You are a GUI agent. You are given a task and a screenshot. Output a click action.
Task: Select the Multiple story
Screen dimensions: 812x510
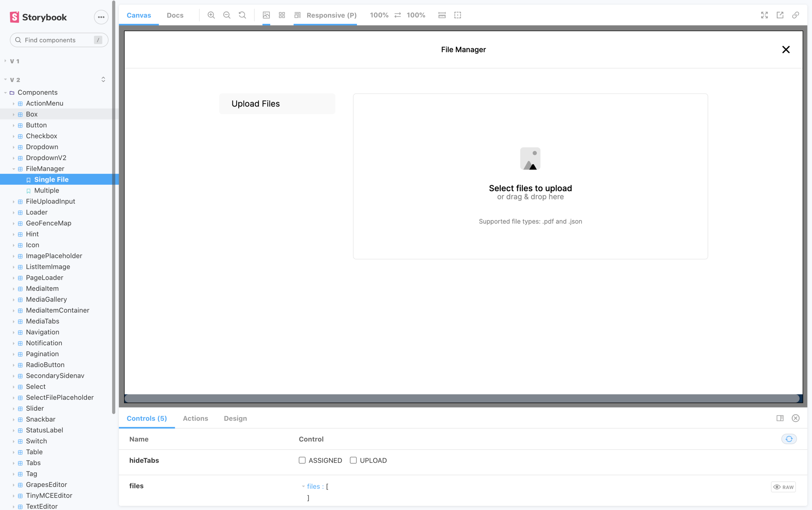coord(46,191)
